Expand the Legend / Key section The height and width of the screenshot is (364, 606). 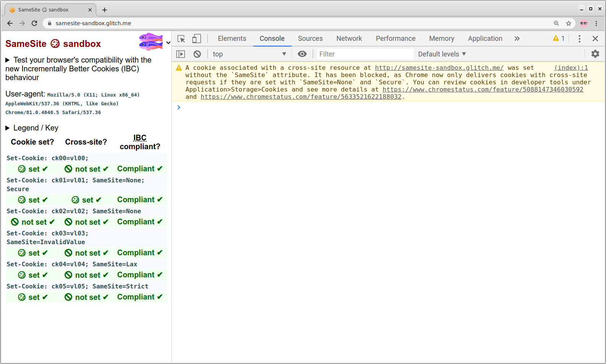[x=32, y=128]
